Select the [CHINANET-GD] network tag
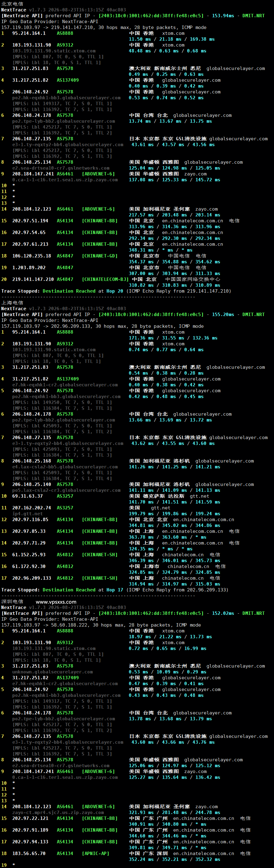 click(x=100, y=256)
